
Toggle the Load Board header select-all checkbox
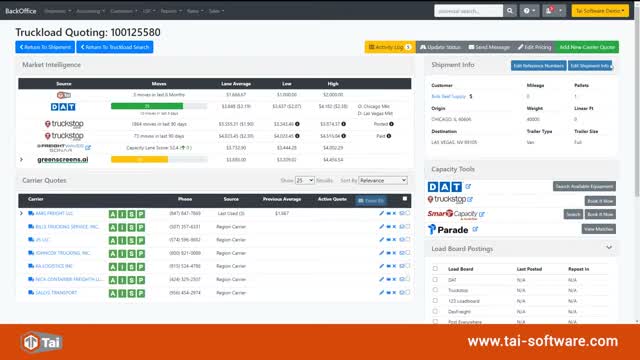[x=435, y=269]
